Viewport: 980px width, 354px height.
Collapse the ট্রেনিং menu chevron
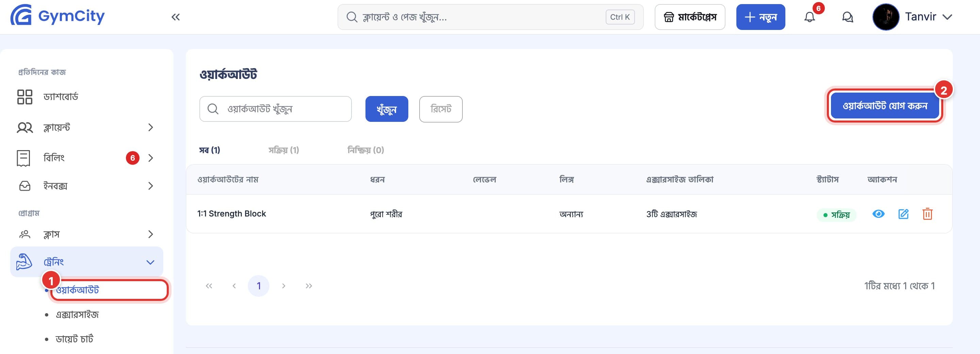tap(151, 262)
